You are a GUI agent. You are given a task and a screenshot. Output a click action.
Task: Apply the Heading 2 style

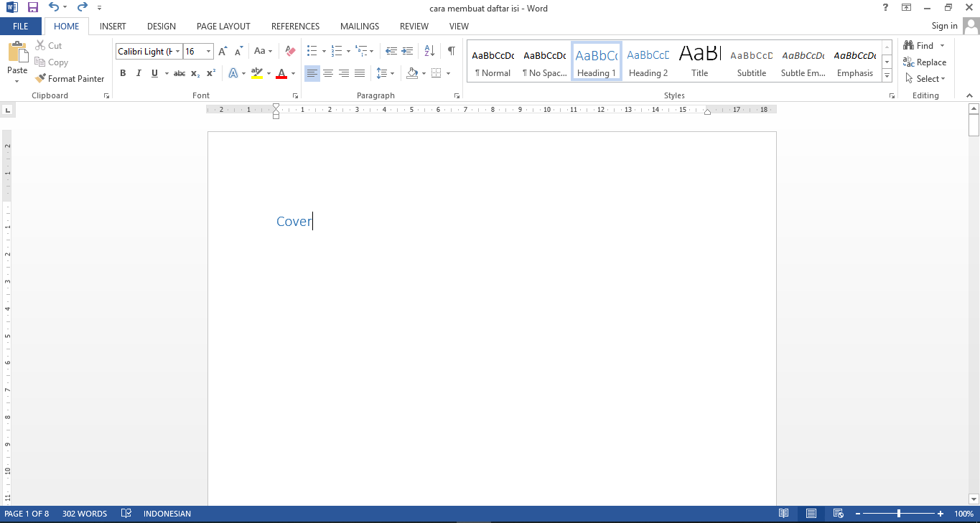point(648,62)
